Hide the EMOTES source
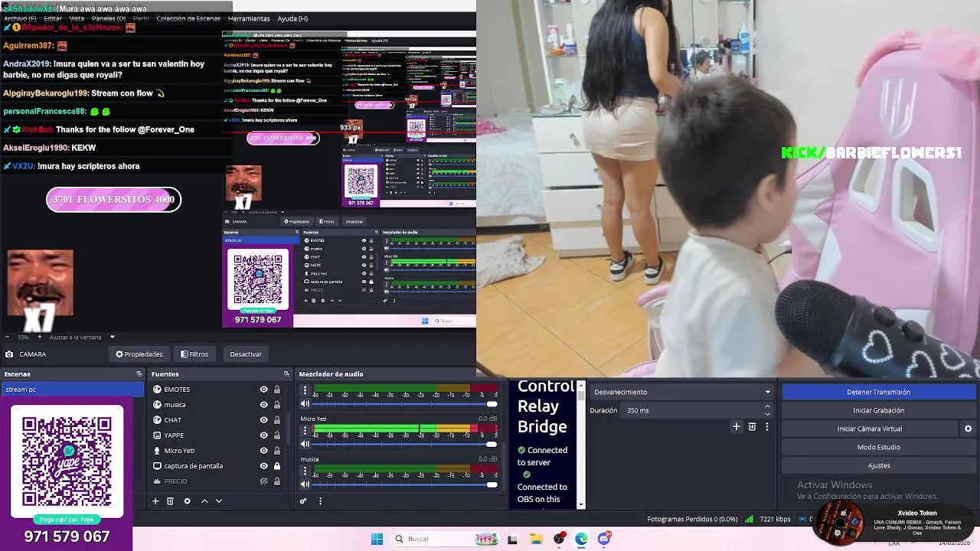The width and height of the screenshot is (980, 551). click(x=263, y=390)
